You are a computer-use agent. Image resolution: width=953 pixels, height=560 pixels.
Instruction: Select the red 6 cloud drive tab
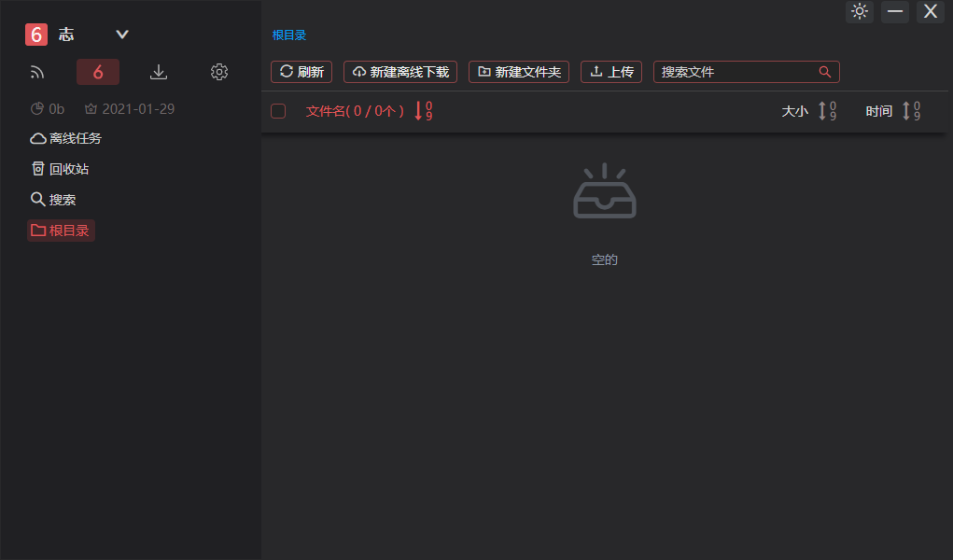click(98, 72)
